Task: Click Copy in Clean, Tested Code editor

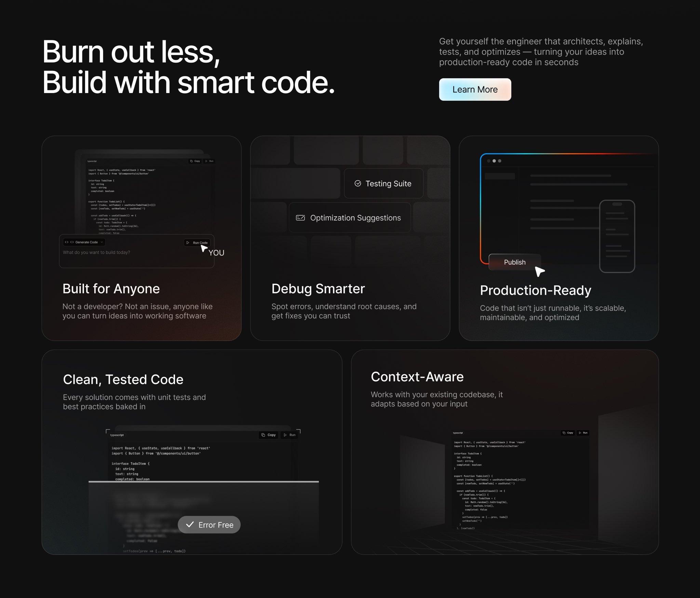Action: pyautogui.click(x=269, y=435)
